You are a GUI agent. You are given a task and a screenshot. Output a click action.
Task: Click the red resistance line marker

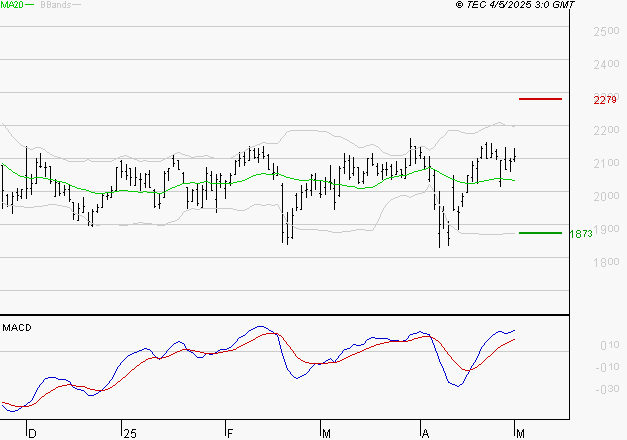point(540,99)
